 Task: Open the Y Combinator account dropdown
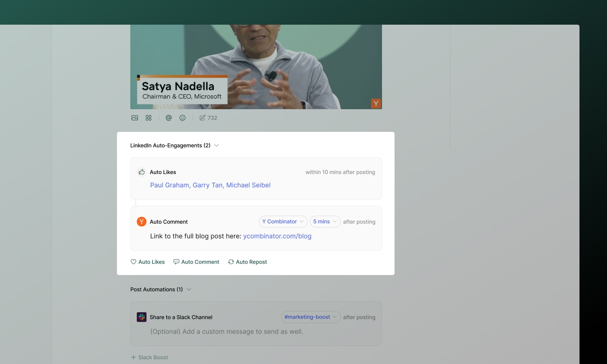coord(283,221)
